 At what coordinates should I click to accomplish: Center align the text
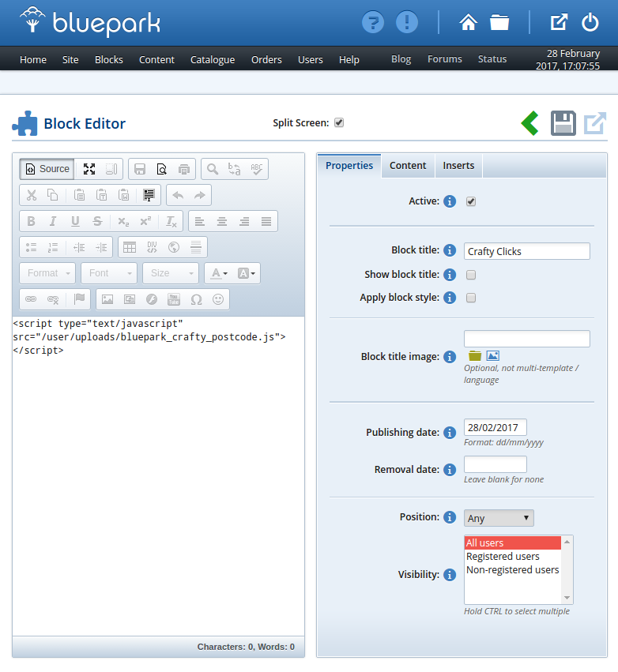(222, 221)
